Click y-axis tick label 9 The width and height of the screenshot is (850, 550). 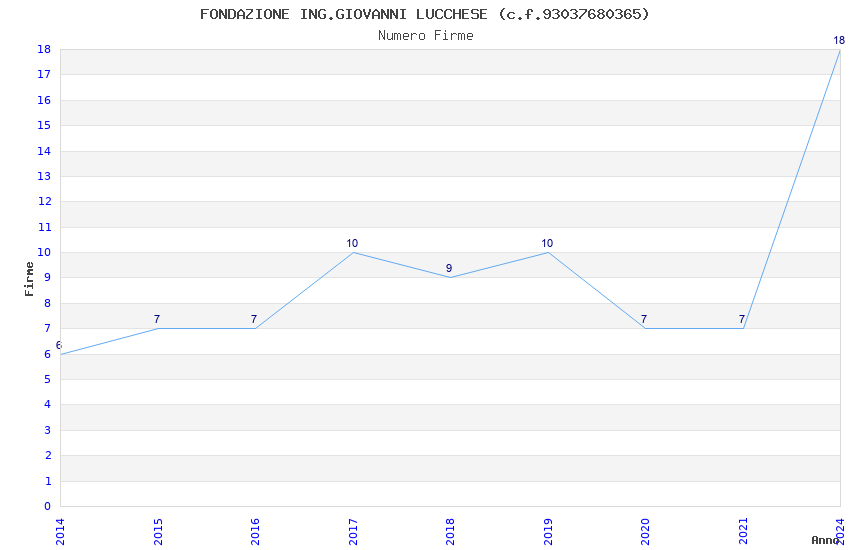[x=48, y=277]
